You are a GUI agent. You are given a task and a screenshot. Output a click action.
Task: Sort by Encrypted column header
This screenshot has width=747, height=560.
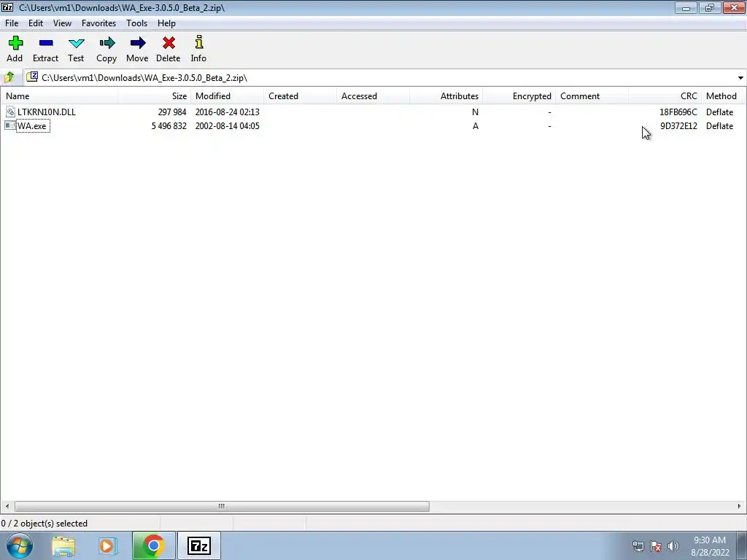(x=519, y=96)
